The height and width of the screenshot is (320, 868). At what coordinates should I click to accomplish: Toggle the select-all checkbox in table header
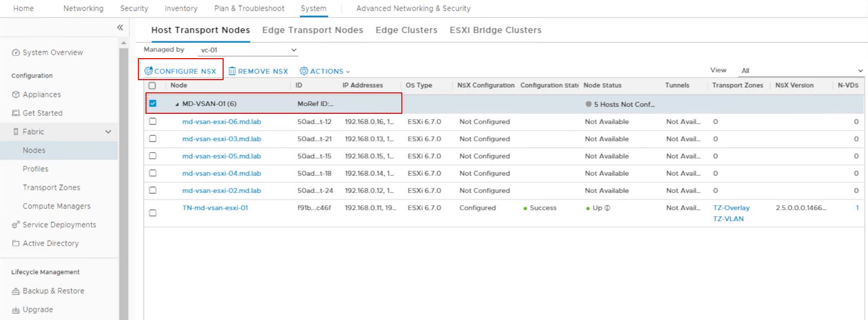click(152, 86)
